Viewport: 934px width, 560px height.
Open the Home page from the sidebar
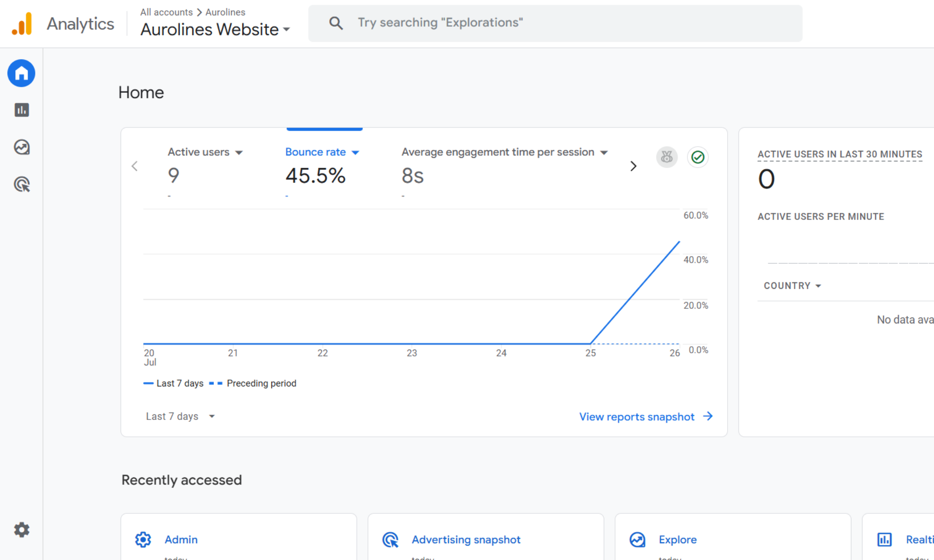click(21, 73)
